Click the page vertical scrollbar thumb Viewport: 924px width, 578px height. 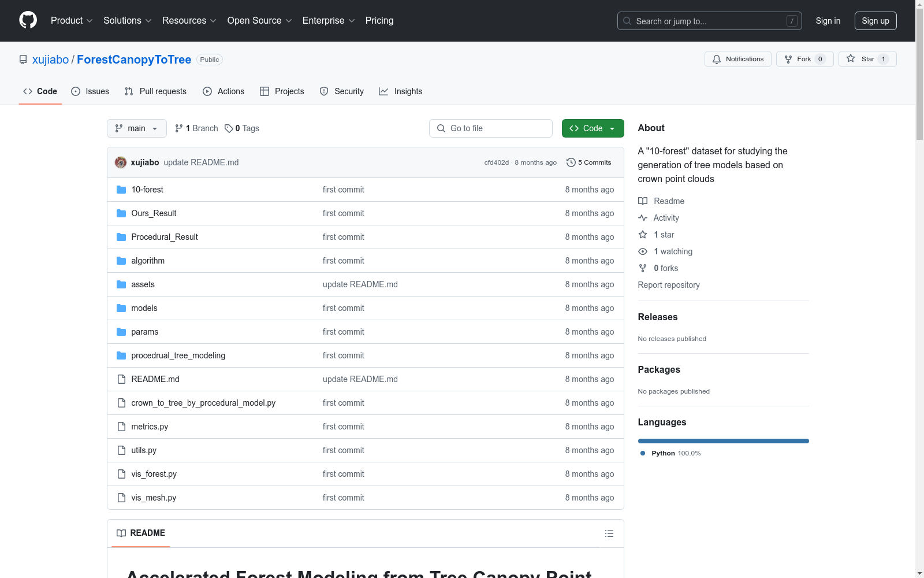tap(919, 74)
